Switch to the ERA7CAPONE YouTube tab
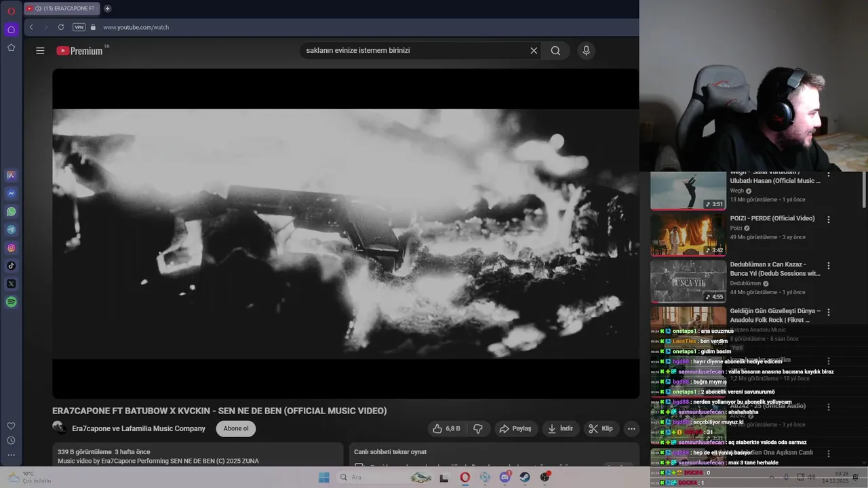This screenshot has width=868, height=488. coord(62,9)
